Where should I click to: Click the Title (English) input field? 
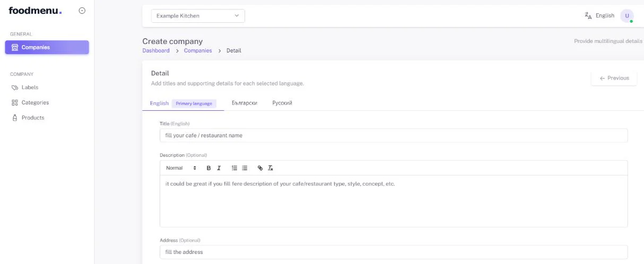[394, 136]
